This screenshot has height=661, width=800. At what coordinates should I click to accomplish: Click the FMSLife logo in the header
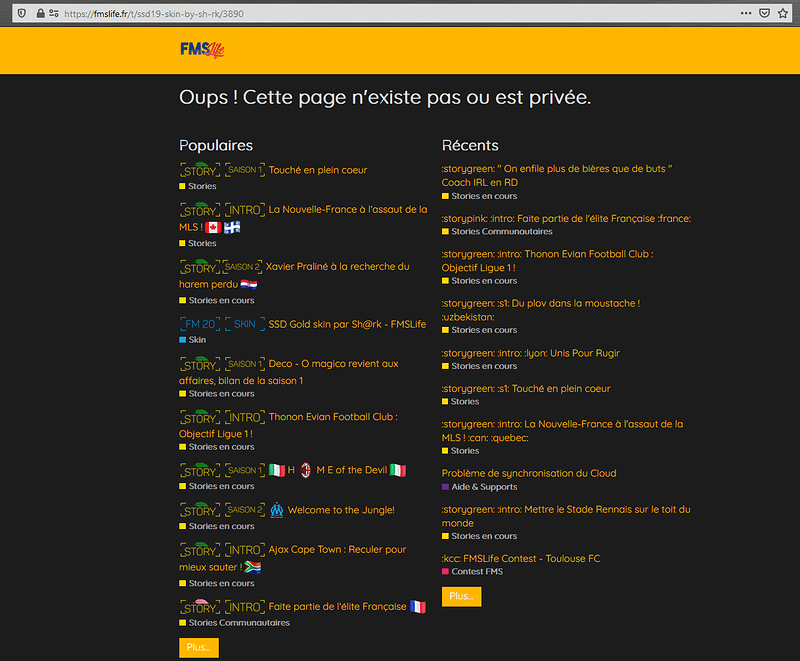(202, 50)
